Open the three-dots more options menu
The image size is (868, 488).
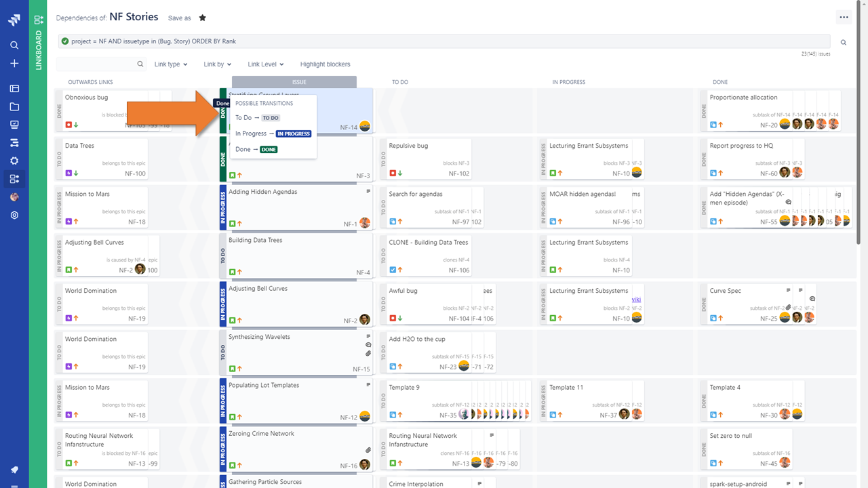(844, 18)
